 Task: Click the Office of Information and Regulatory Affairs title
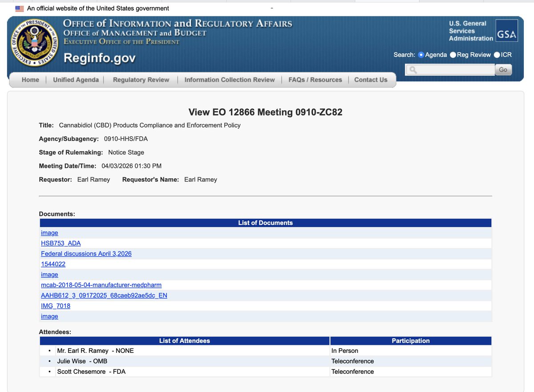[x=178, y=24]
